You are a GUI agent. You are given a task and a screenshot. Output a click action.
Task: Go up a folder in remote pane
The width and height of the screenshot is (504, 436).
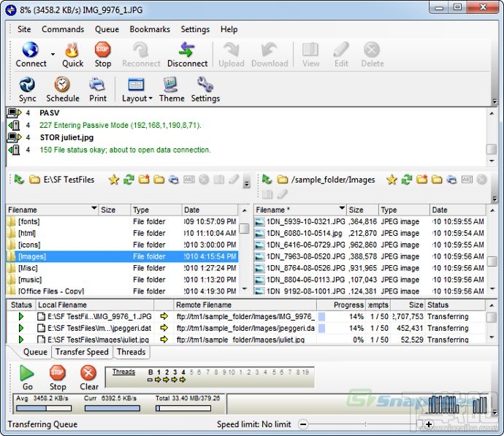click(x=267, y=179)
